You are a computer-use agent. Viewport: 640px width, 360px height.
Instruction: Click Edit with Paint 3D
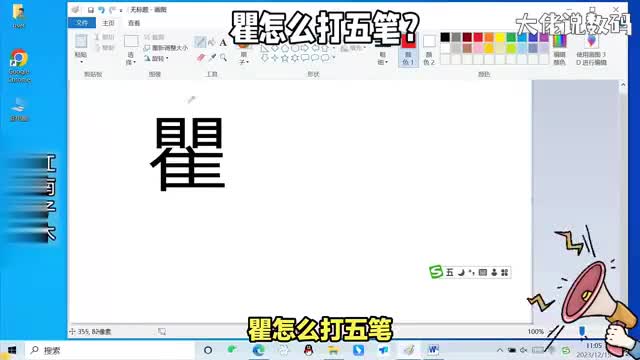(x=591, y=50)
